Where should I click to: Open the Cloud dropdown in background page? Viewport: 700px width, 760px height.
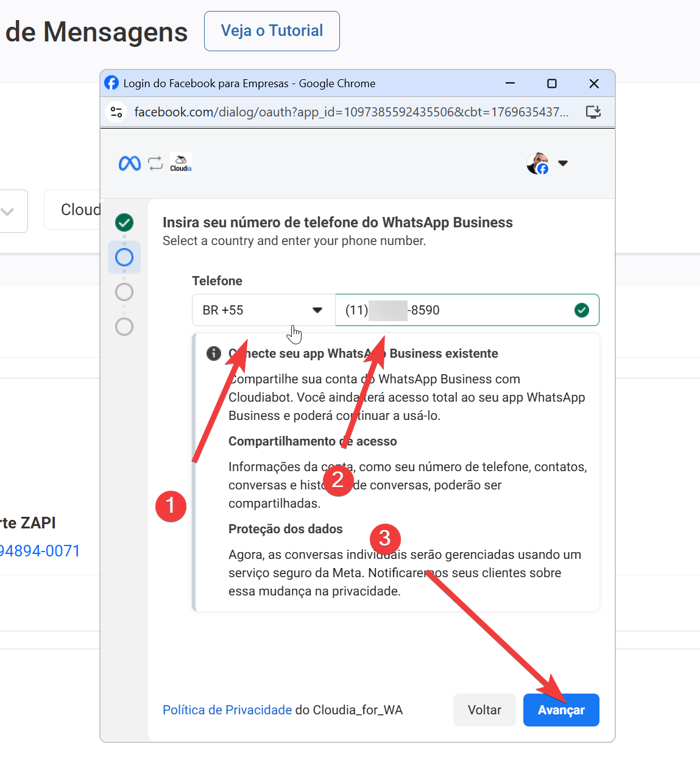[72, 210]
